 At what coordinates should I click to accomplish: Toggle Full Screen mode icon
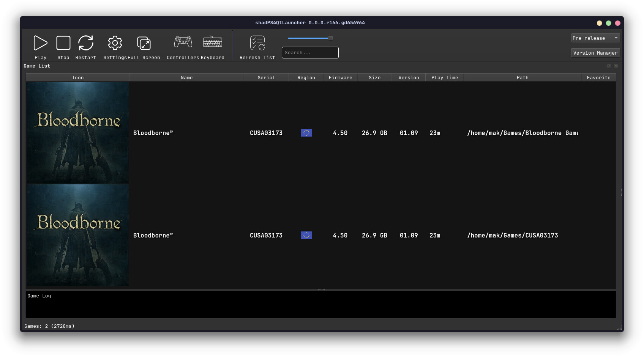point(144,43)
